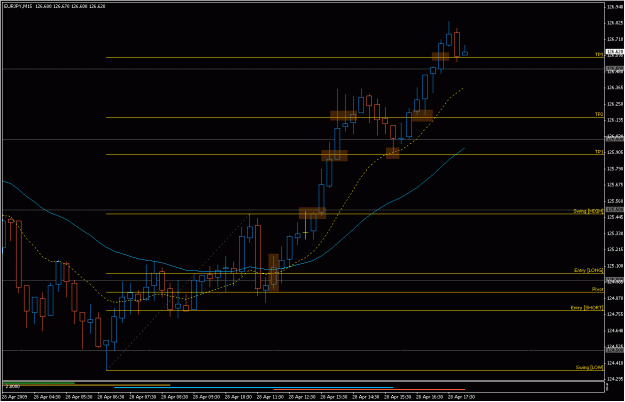Click the 125.215 price axis value

pyautogui.click(x=615, y=249)
